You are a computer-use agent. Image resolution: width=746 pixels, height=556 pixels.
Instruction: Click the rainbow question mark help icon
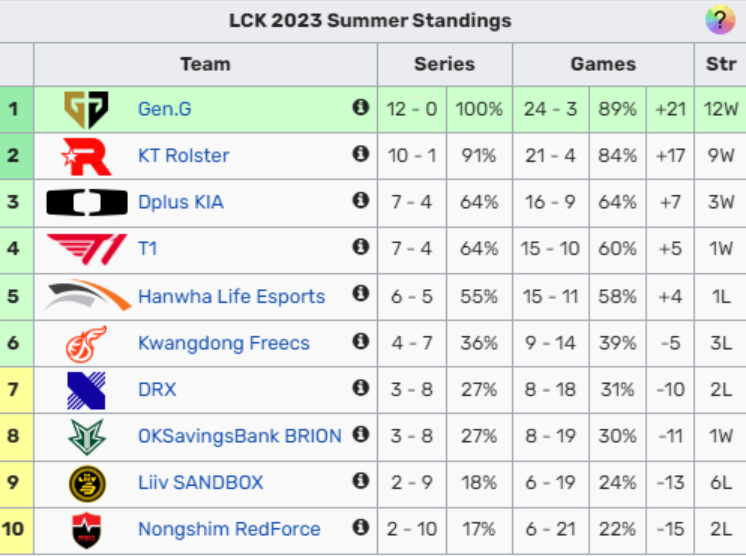(720, 20)
